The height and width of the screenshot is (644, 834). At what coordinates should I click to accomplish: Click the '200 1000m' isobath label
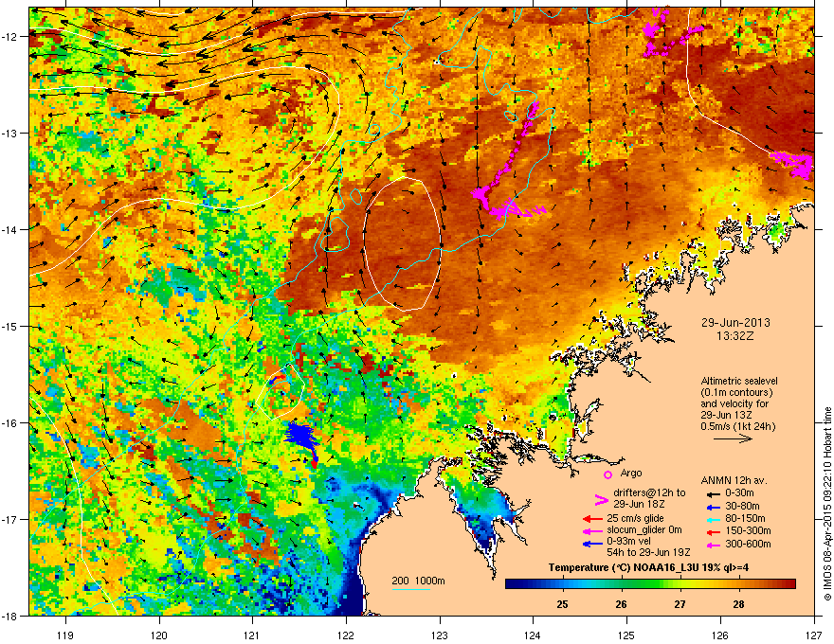tap(418, 581)
